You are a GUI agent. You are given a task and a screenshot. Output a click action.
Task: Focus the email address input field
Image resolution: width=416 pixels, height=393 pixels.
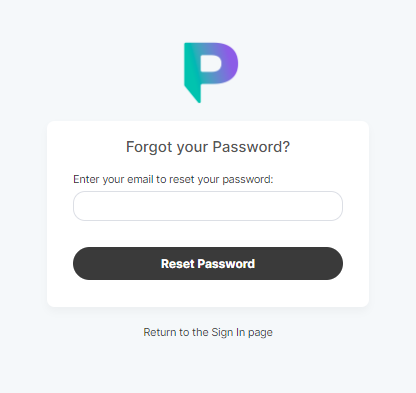tap(208, 206)
